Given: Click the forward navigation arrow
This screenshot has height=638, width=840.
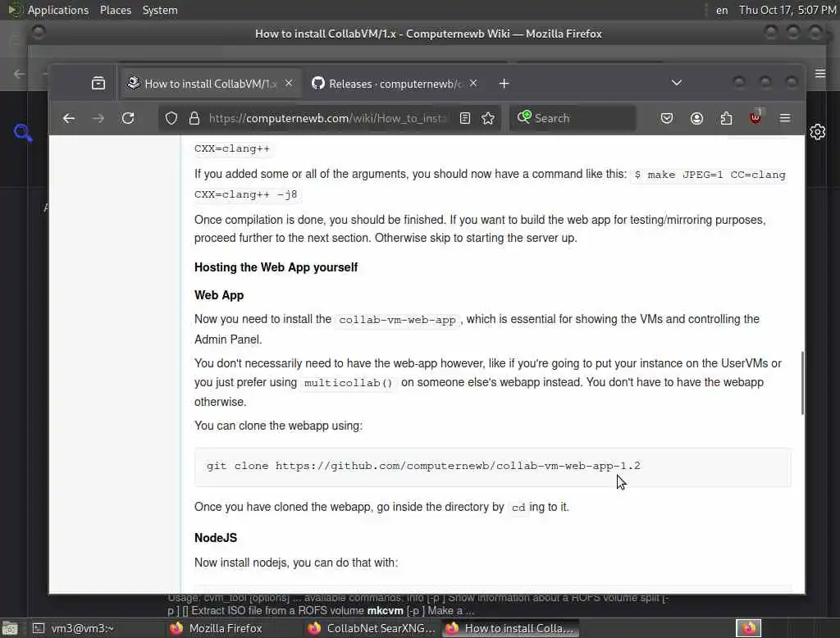Looking at the screenshot, I should (98, 118).
